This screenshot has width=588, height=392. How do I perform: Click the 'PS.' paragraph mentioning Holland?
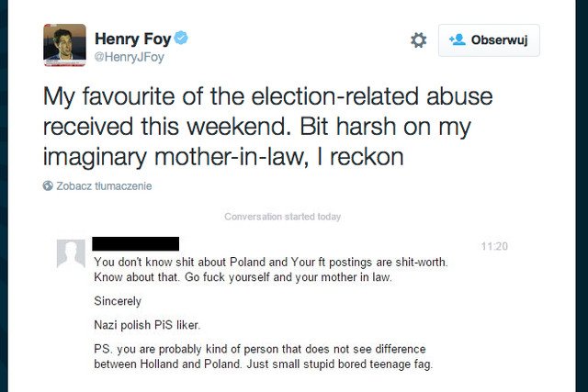click(x=262, y=357)
